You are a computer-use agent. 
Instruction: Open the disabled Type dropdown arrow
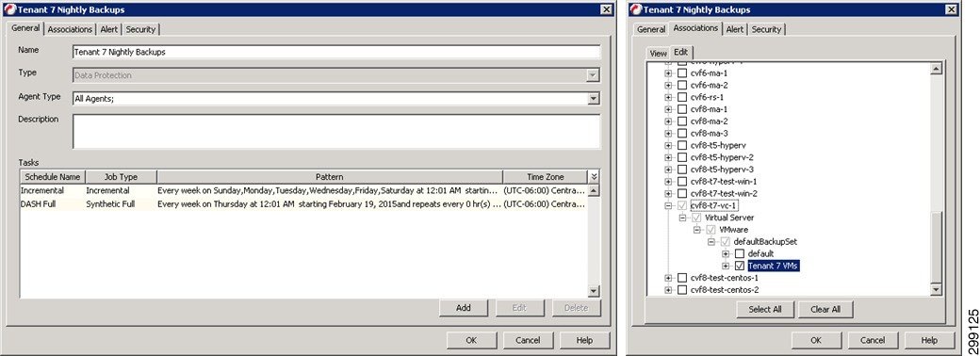[594, 75]
